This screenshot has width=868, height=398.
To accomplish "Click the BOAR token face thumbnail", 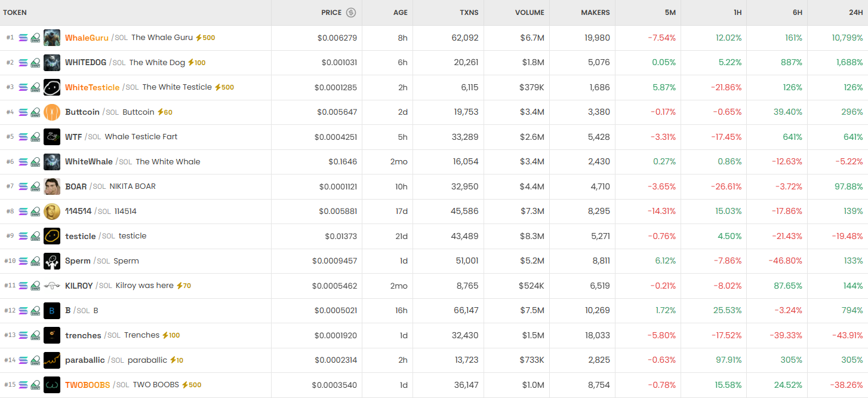I will click(x=52, y=186).
